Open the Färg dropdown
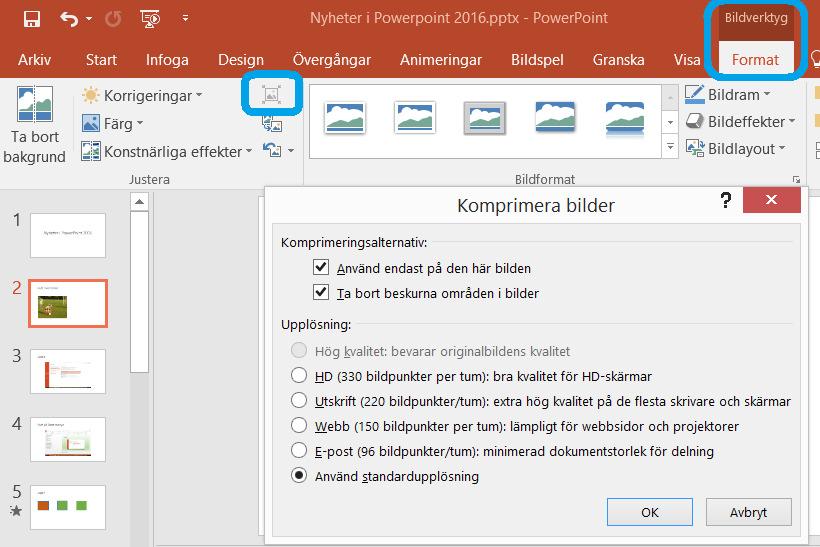 [112, 123]
